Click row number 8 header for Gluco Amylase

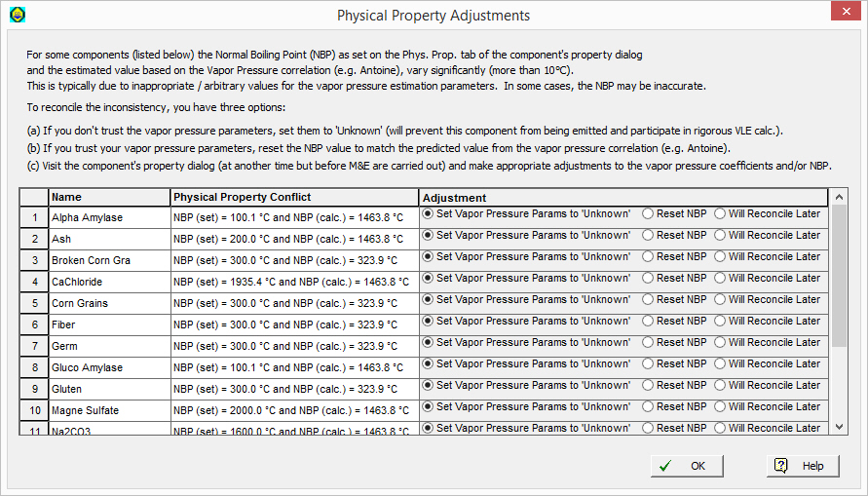pos(33,367)
